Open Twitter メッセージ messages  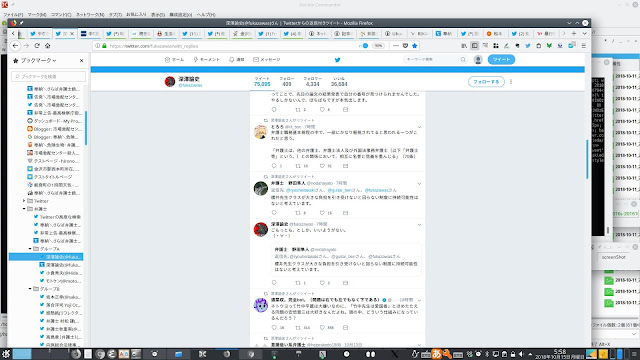267,60
